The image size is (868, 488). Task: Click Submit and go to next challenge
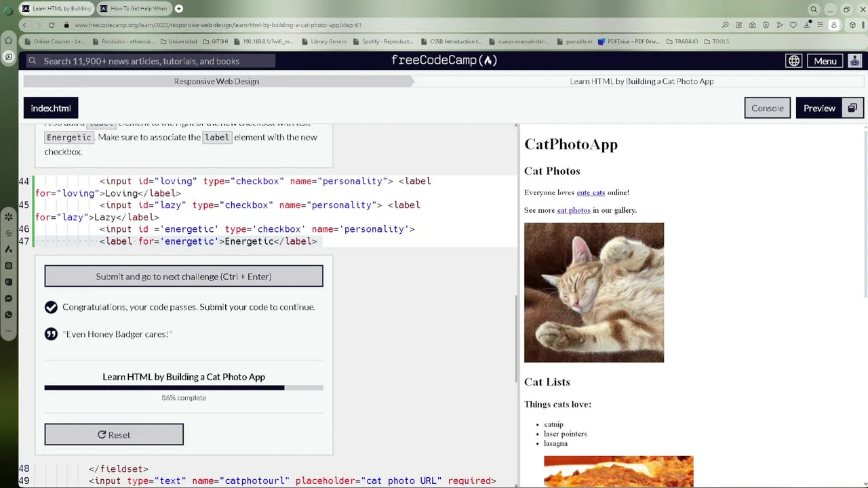pyautogui.click(x=184, y=277)
